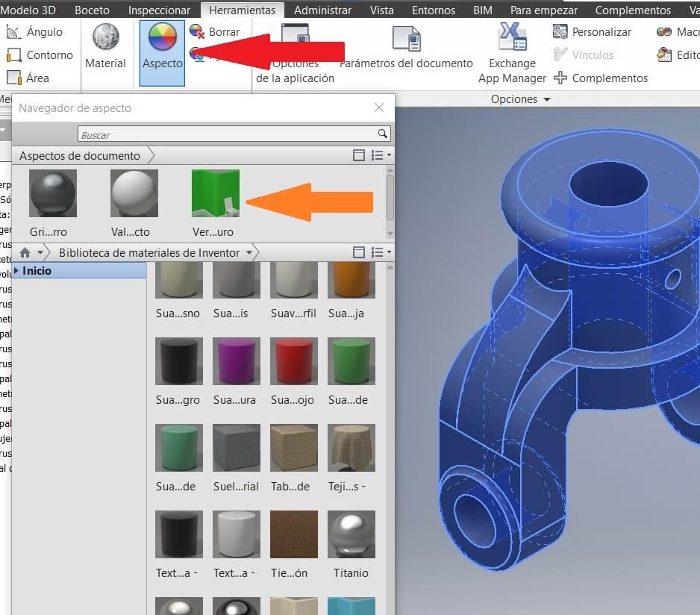The height and width of the screenshot is (615, 700).
Task: Click Borrar appearance override
Action: tap(215, 31)
